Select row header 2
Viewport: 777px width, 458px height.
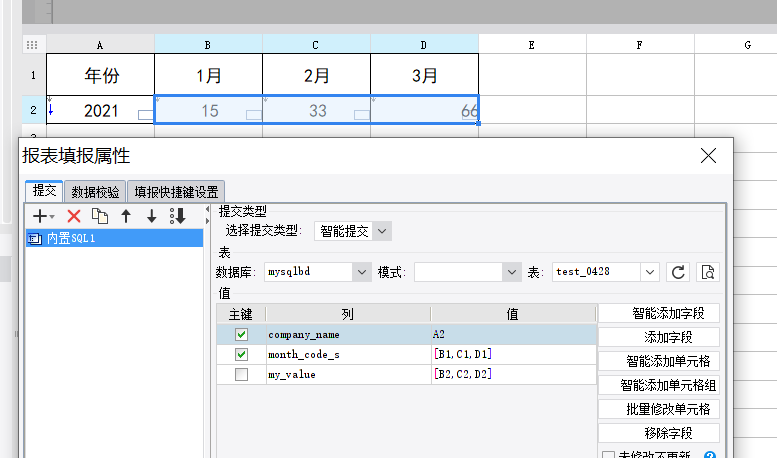pyautogui.click(x=34, y=110)
